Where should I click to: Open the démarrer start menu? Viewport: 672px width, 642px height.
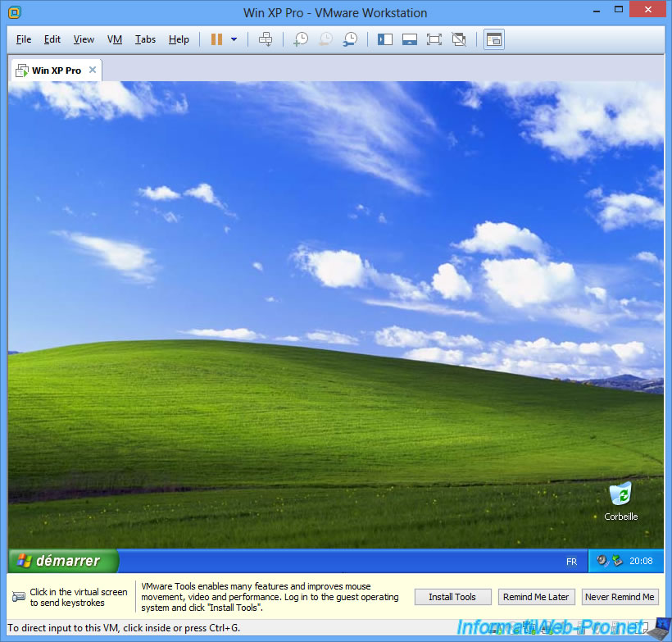point(62,561)
